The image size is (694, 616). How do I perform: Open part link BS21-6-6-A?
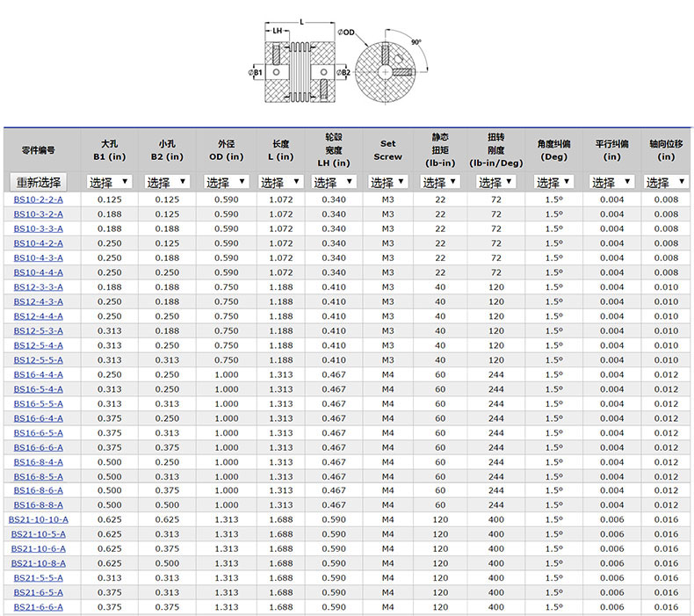pyautogui.click(x=39, y=607)
